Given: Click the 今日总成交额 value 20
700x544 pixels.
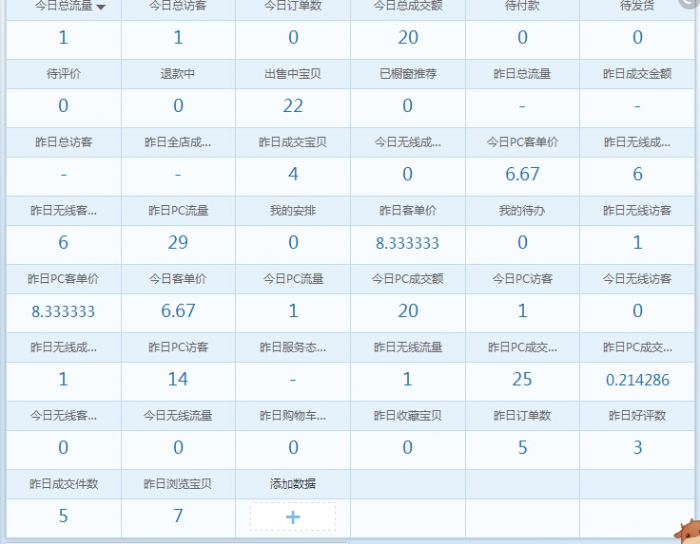Looking at the screenshot, I should [408, 38].
